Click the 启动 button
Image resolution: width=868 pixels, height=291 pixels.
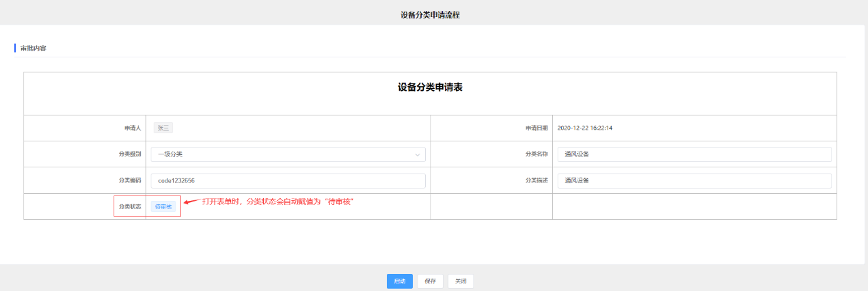pyautogui.click(x=399, y=281)
